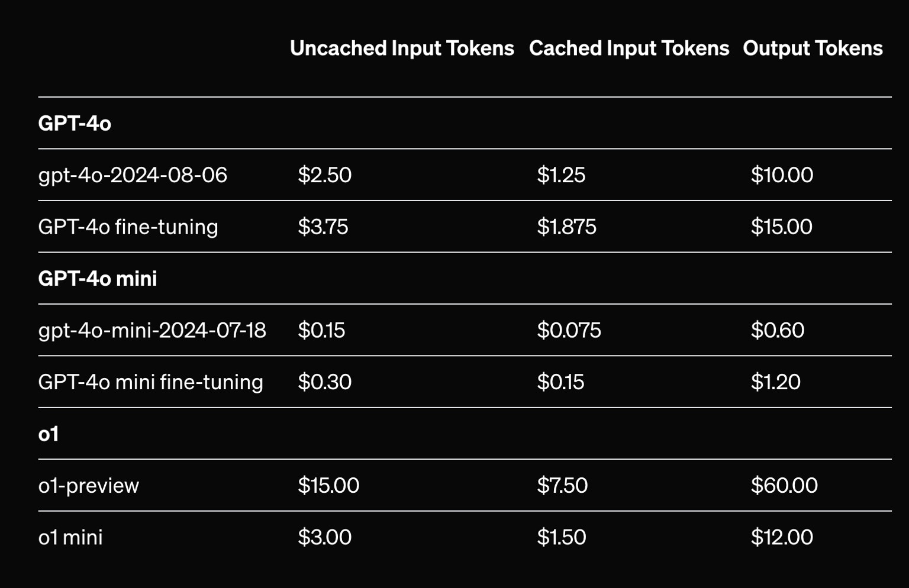The image size is (909, 588).
Task: Select the $2.50 uncached price cell
Action: pyautogui.click(x=325, y=175)
